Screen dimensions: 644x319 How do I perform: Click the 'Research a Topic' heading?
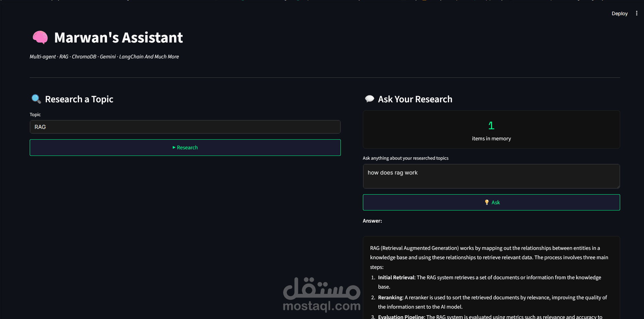coord(79,99)
